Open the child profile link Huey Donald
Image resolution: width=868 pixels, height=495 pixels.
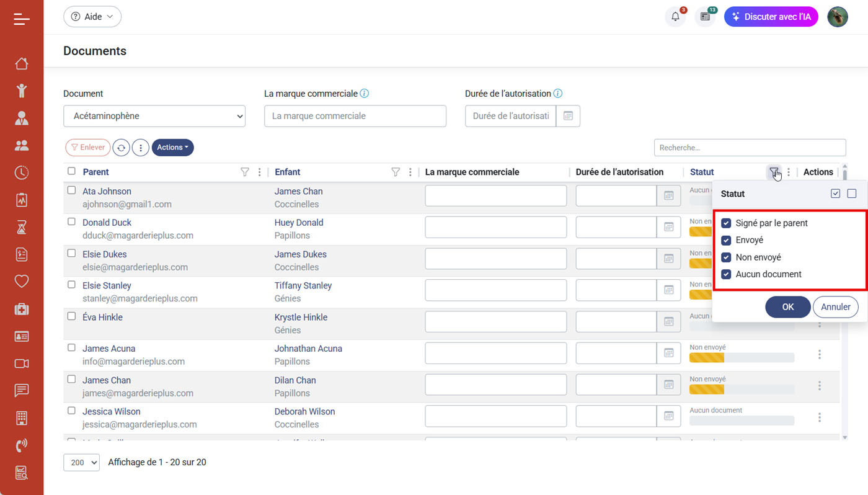coord(298,222)
